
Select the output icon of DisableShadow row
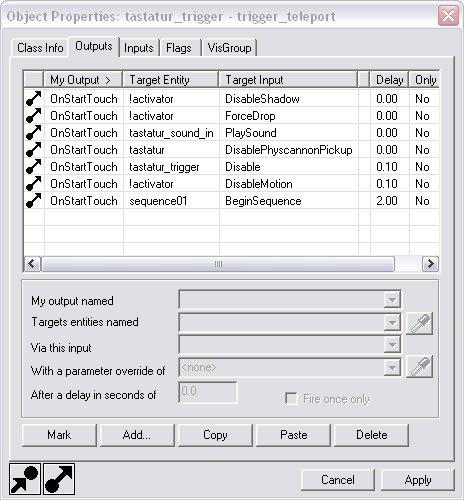34,99
